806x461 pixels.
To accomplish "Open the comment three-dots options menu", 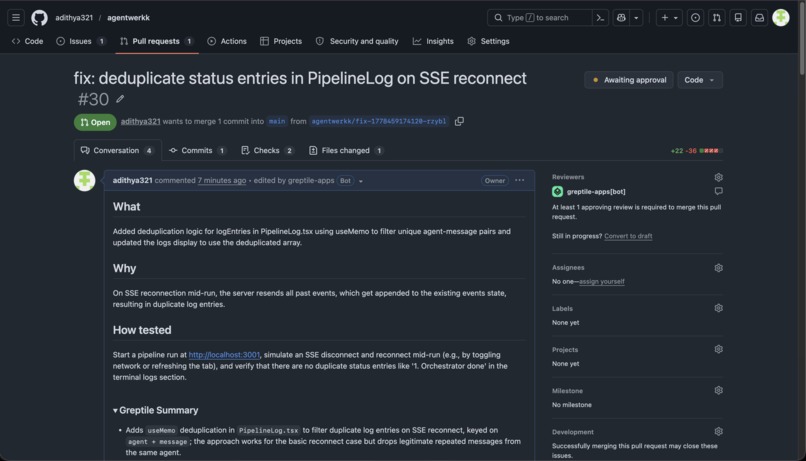I will pyautogui.click(x=520, y=180).
